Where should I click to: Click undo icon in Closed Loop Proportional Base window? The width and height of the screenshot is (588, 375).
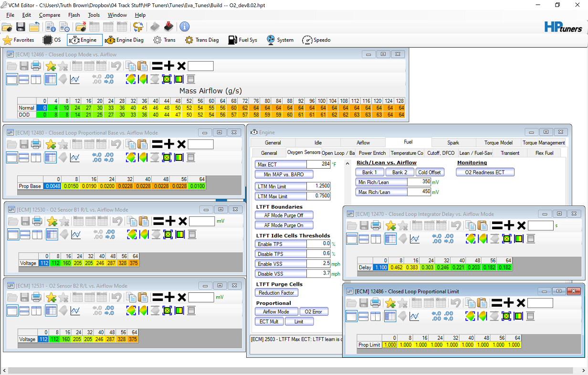[117, 144]
